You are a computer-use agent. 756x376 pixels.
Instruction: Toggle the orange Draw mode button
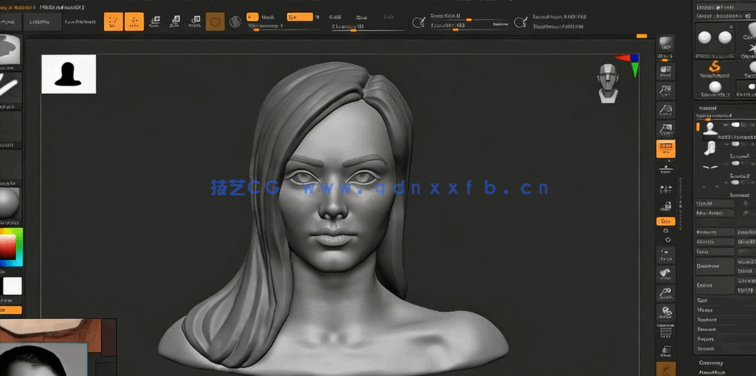click(134, 22)
